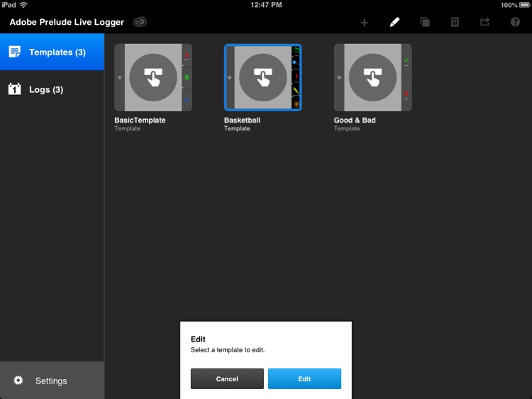532x399 pixels.
Task: Select the pencil edit icon in toolbar
Action: point(394,23)
